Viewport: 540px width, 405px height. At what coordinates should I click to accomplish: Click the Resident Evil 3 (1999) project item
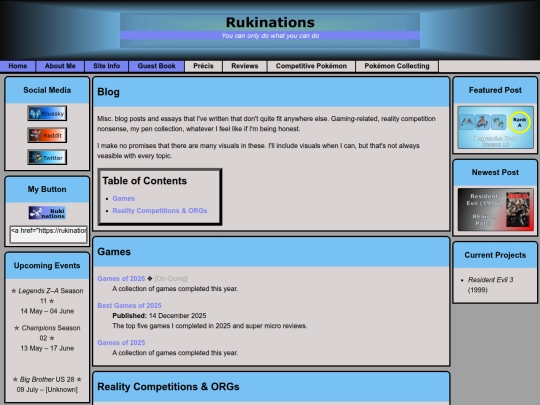point(490,285)
